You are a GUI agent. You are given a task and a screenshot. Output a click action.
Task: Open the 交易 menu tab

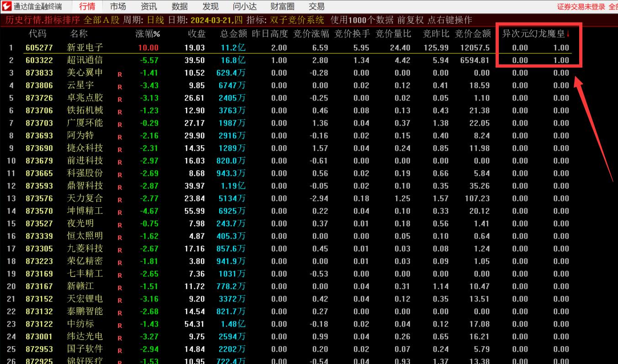pyautogui.click(x=317, y=6)
